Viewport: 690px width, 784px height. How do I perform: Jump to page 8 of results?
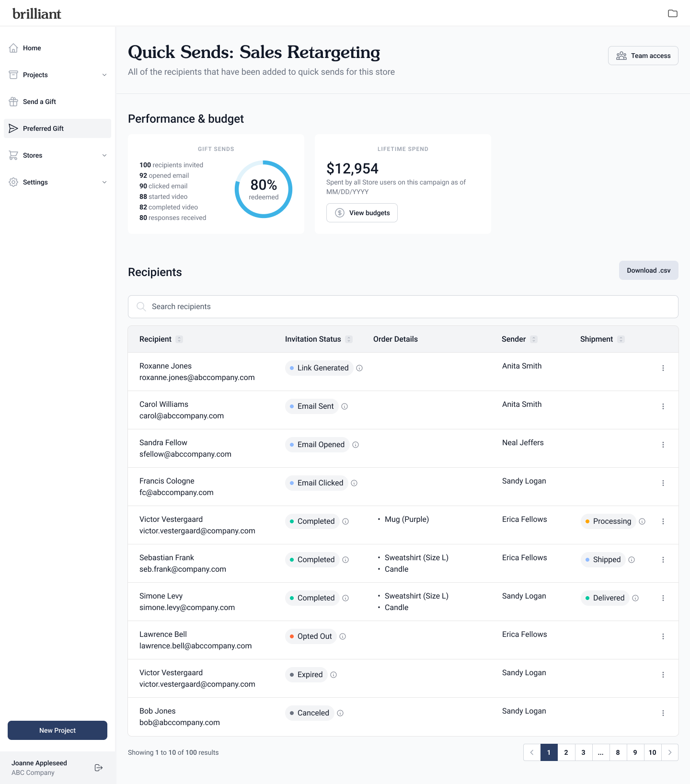(x=618, y=752)
